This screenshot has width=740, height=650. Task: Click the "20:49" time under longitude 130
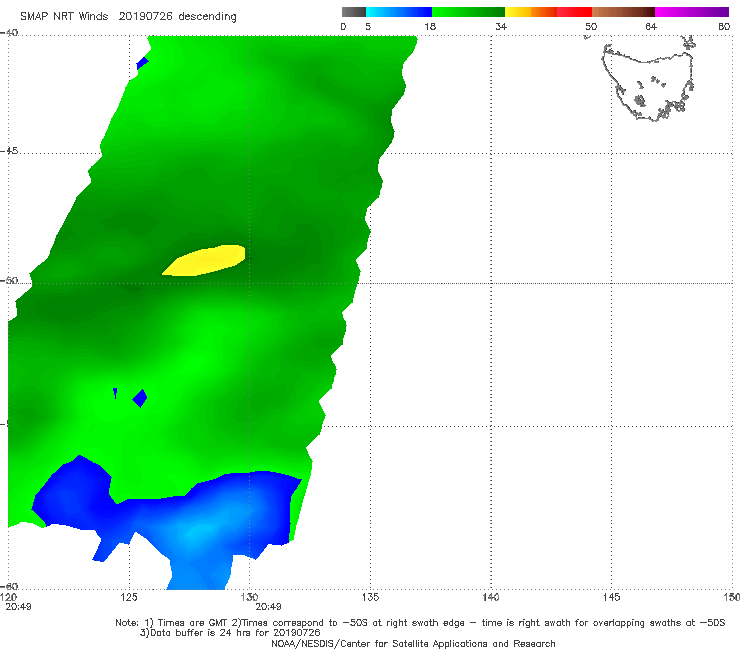pos(269,607)
